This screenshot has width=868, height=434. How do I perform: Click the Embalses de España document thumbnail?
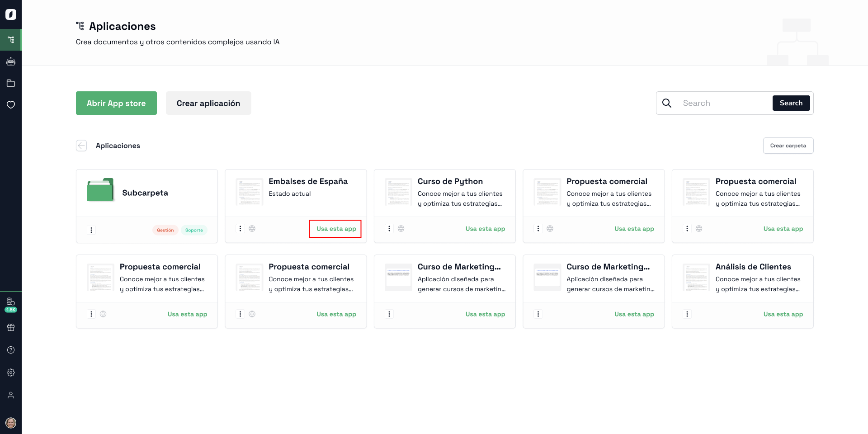pos(250,192)
